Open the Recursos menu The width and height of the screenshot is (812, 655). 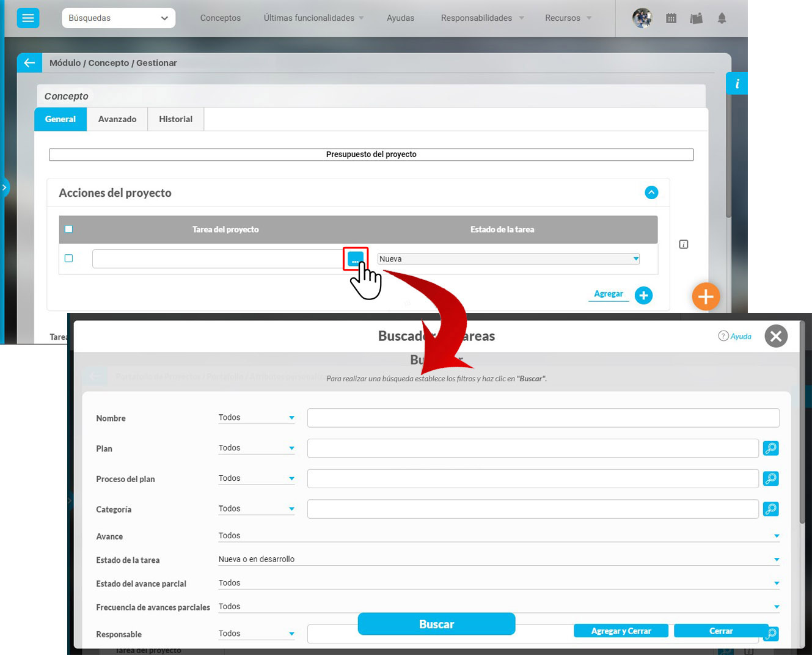coord(568,18)
